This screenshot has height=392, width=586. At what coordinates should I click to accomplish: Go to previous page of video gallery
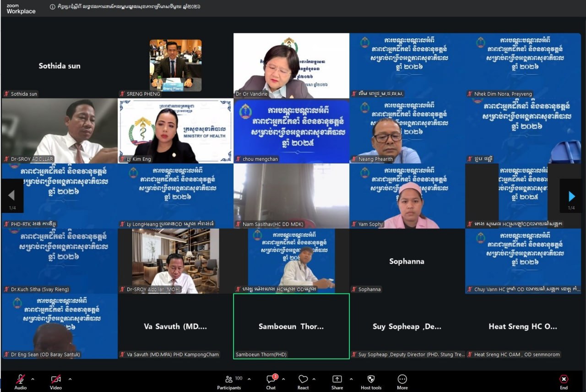pyautogui.click(x=11, y=196)
